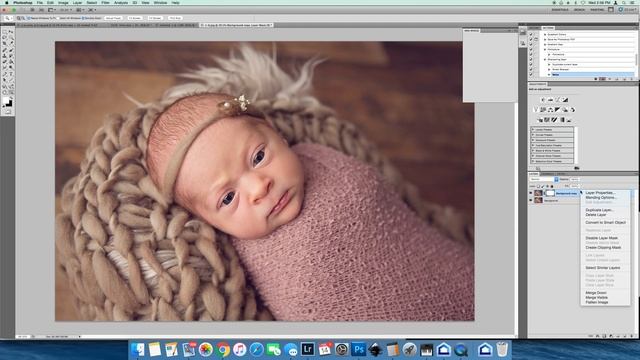The height and width of the screenshot is (360, 640).
Task: Select the Pen tool
Action: pos(4,74)
